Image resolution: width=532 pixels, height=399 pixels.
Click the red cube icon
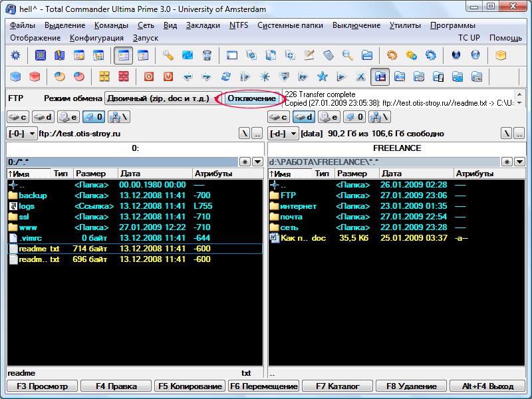coord(35,76)
